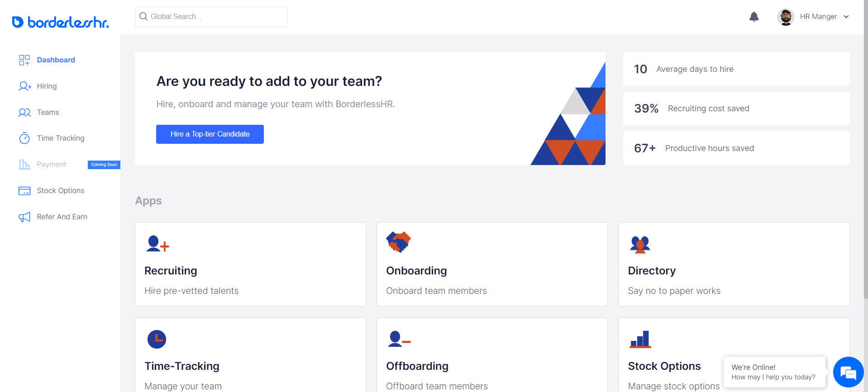Click the Hire a Top-tier Candidate button
This screenshot has width=868, height=392.
210,134
